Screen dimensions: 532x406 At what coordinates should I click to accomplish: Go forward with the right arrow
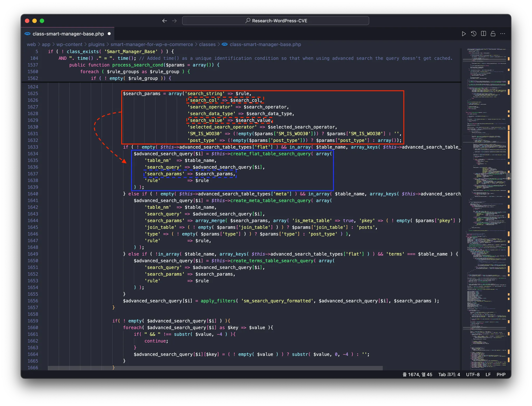[174, 21]
